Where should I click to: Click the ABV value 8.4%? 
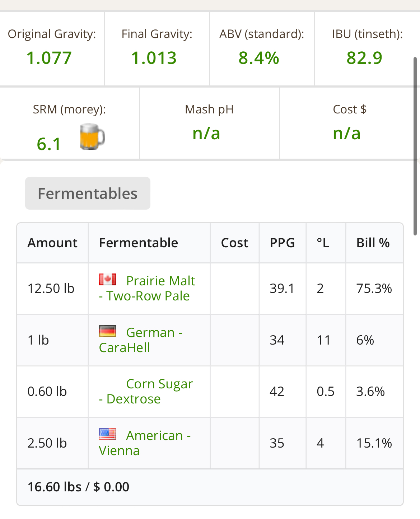259,58
